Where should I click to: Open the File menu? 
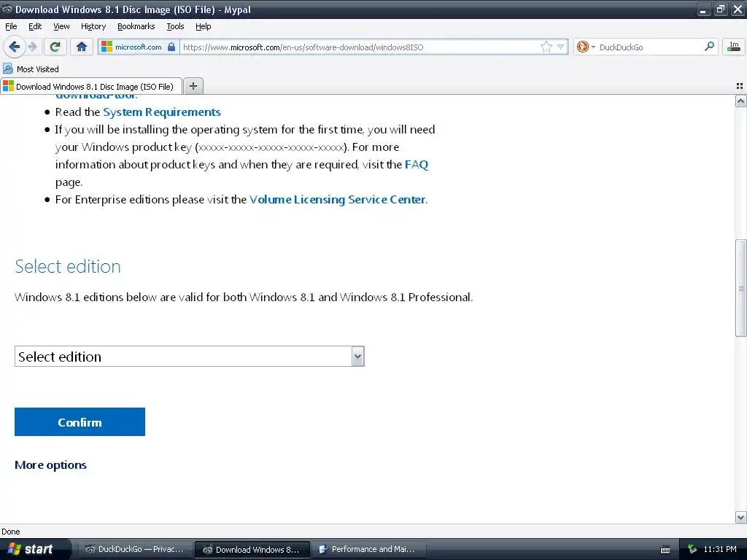coord(11,27)
